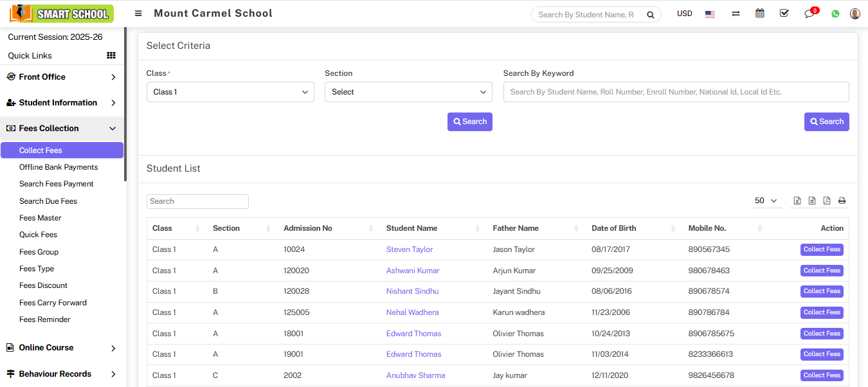Open the chat notifications icon
868x387 pixels.
(809, 14)
